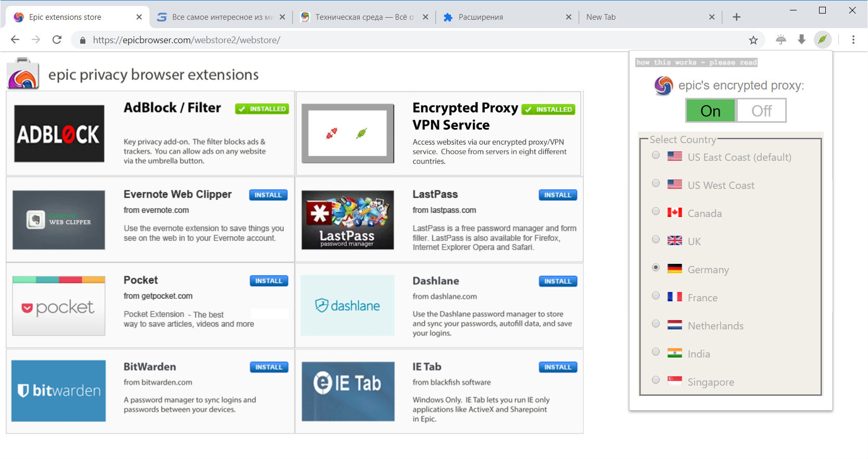Screen dimensions: 868x459
Task: Install Evernote Web Clipper extension
Action: coord(268,195)
